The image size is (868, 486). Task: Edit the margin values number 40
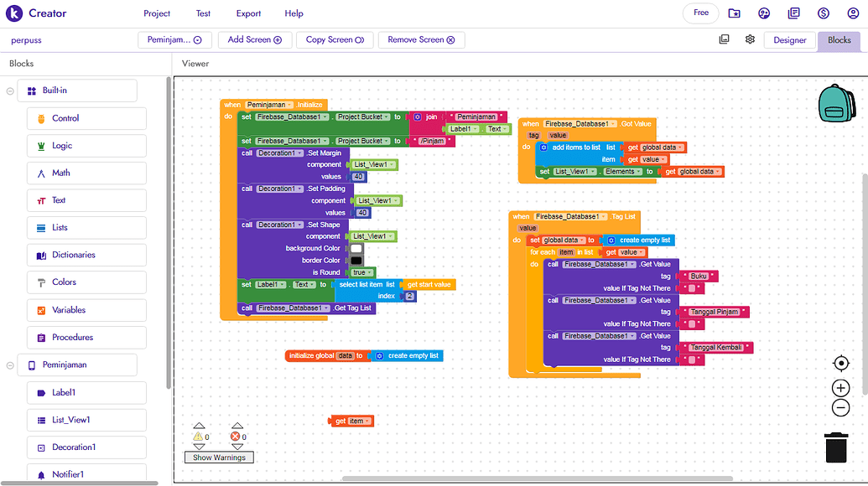(x=358, y=177)
